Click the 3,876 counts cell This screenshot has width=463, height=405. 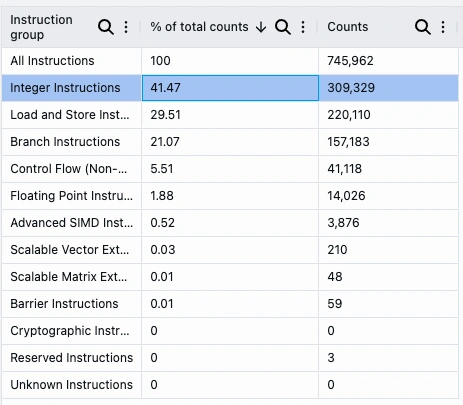tap(389, 223)
